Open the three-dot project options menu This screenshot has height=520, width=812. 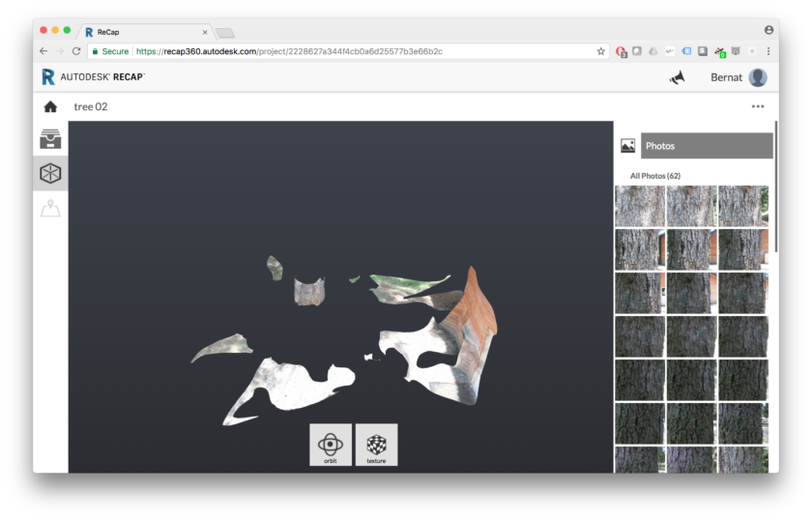pyautogui.click(x=758, y=106)
